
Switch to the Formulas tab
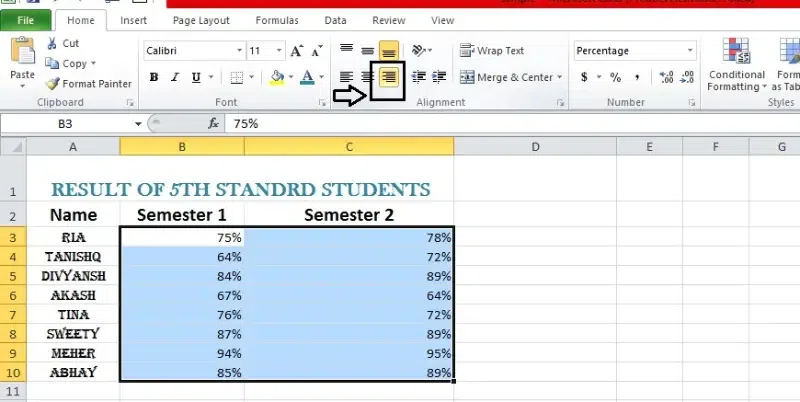pyautogui.click(x=277, y=20)
